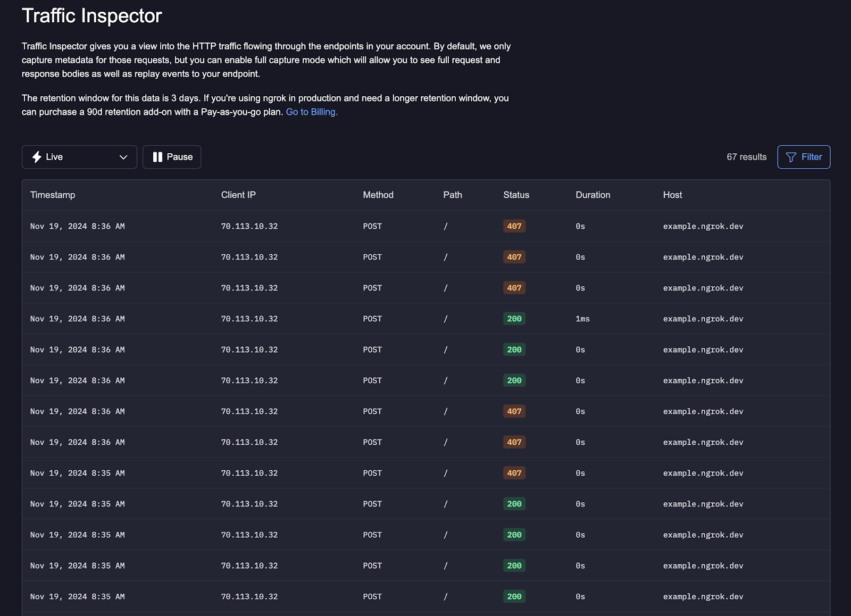The height and width of the screenshot is (616, 851).
Task: Click the Duration column header
Action: pos(593,195)
